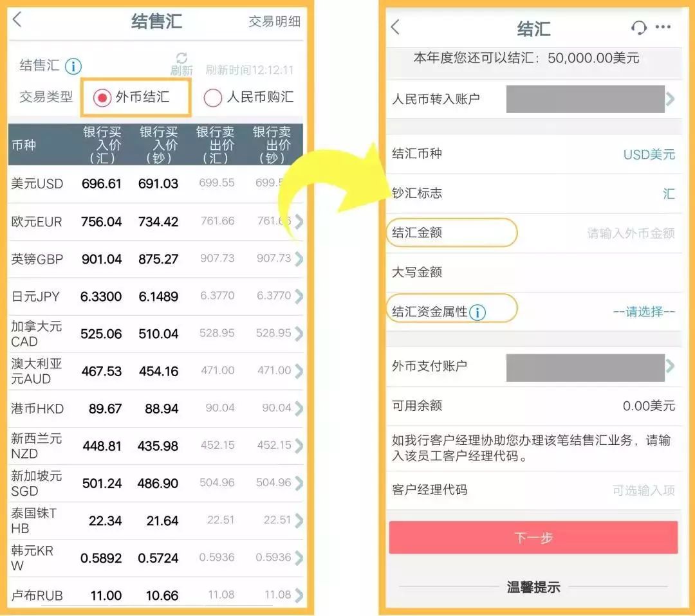The image size is (695, 616).
Task: Click the 可用余额 0.00美元 value
Action: (x=649, y=406)
